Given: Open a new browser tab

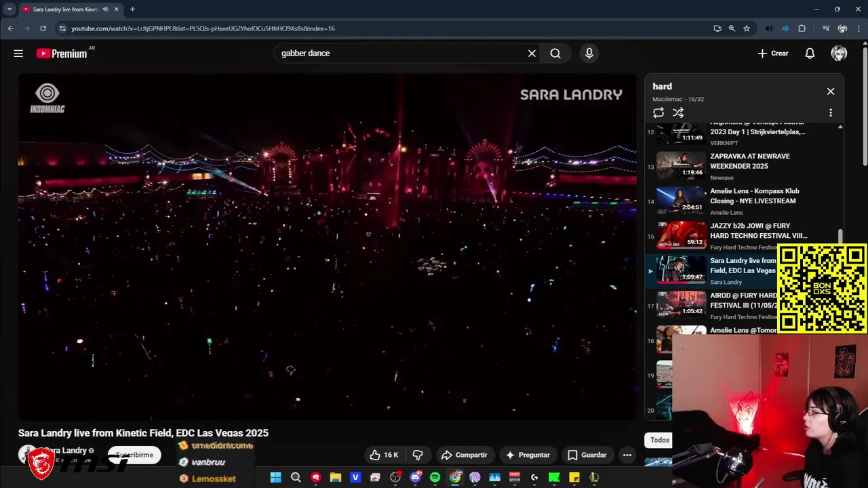Looking at the screenshot, I should pos(132,9).
